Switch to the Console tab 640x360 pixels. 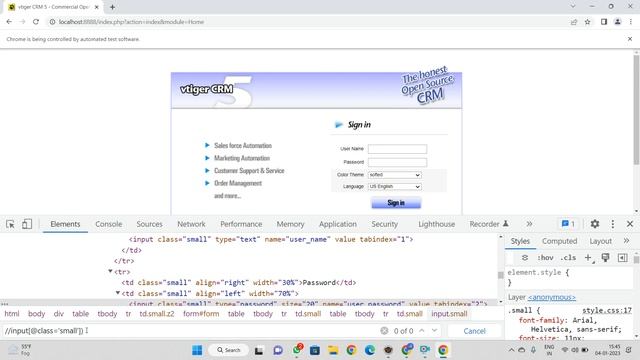pos(109,224)
